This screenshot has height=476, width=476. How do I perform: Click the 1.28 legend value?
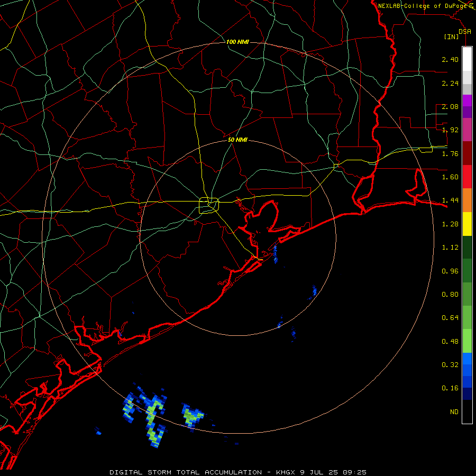(x=450, y=224)
